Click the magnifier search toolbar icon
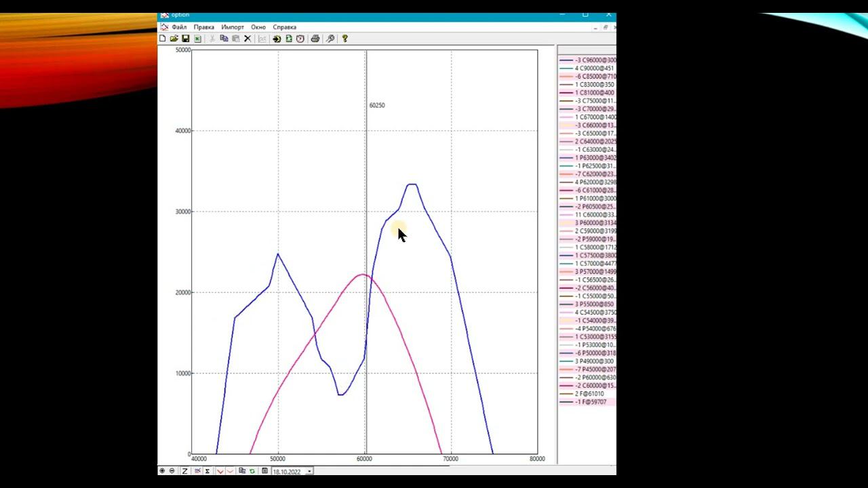 [330, 39]
